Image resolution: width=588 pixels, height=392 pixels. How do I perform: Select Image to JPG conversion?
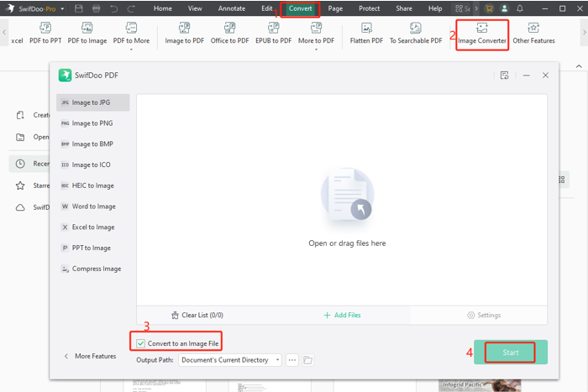coord(92,102)
